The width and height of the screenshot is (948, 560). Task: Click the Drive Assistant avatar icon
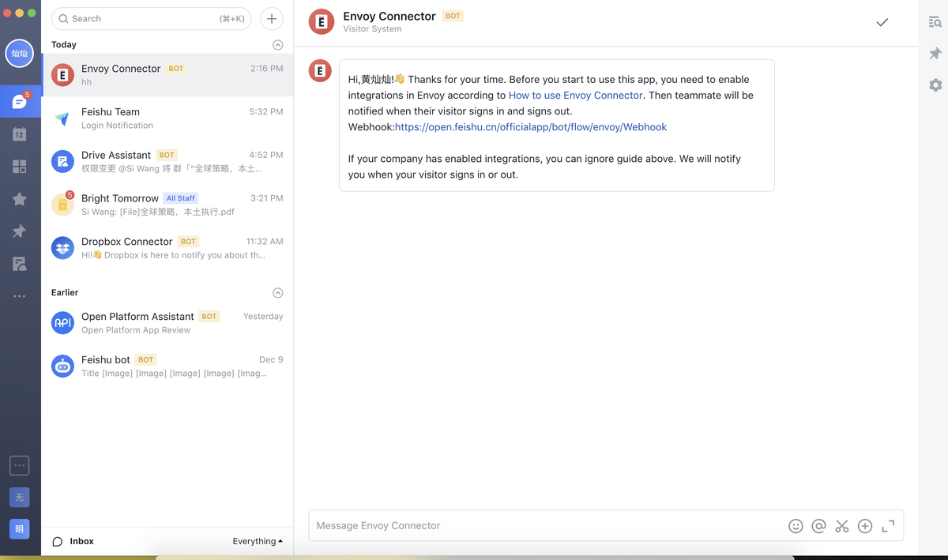point(62,162)
